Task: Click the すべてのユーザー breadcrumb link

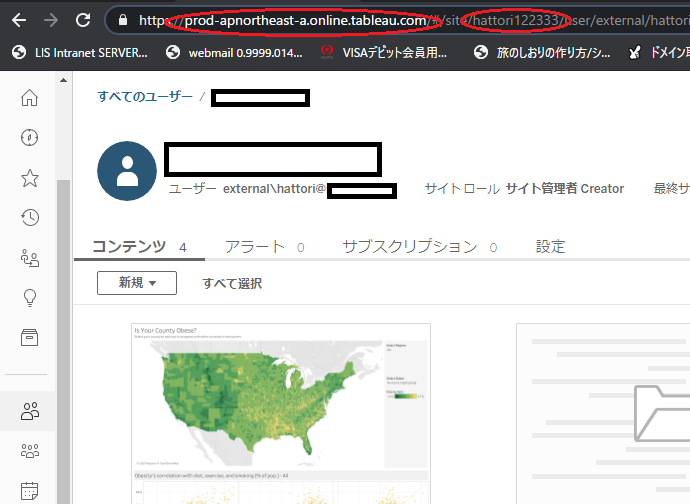Action: point(145,96)
